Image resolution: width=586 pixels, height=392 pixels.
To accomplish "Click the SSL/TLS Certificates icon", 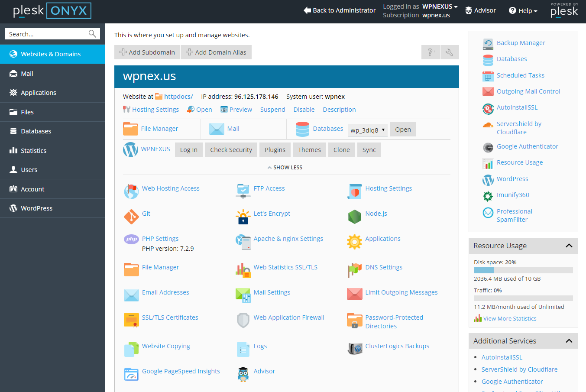I will point(131,321).
